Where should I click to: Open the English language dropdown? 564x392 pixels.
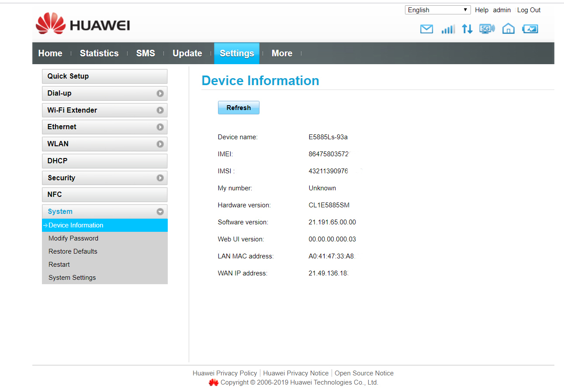437,10
